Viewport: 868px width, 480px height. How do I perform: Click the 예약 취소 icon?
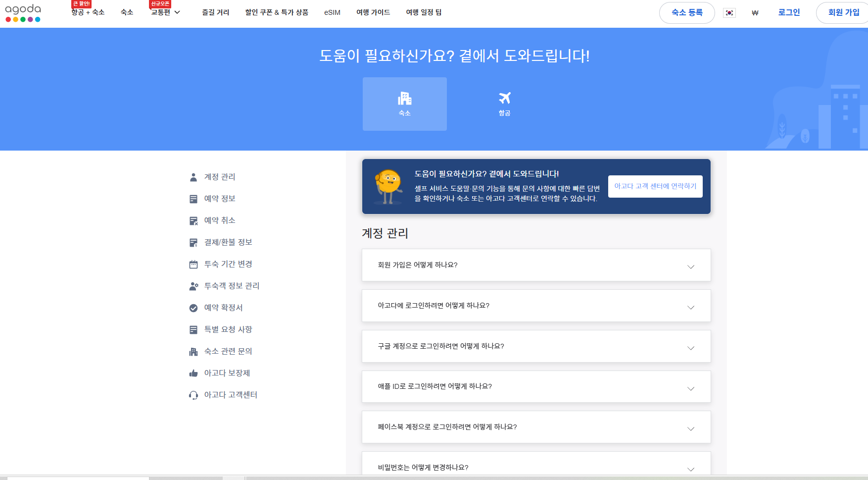click(x=193, y=221)
